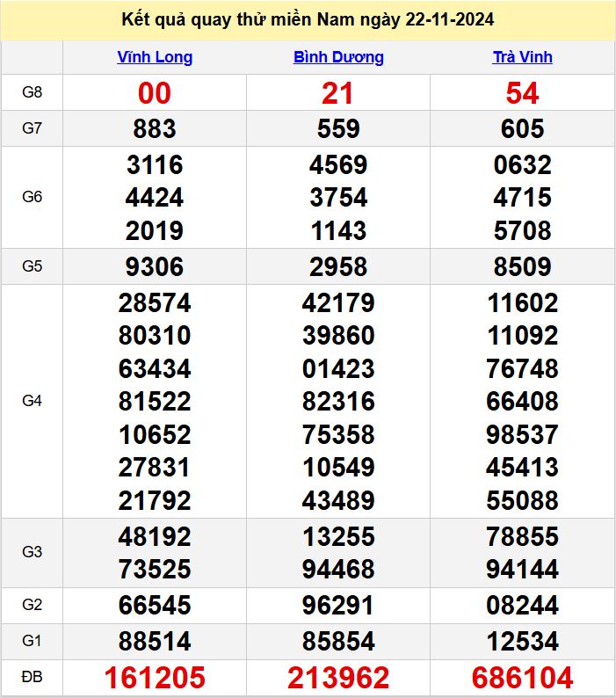Click G4 number 43489
This screenshot has width=616, height=698.
click(338, 500)
